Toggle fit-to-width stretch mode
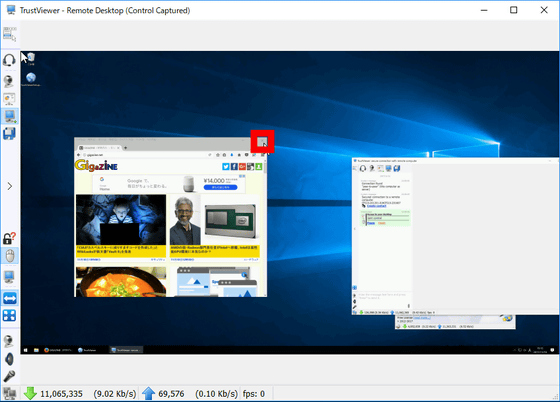560x402 pixels. (10, 298)
